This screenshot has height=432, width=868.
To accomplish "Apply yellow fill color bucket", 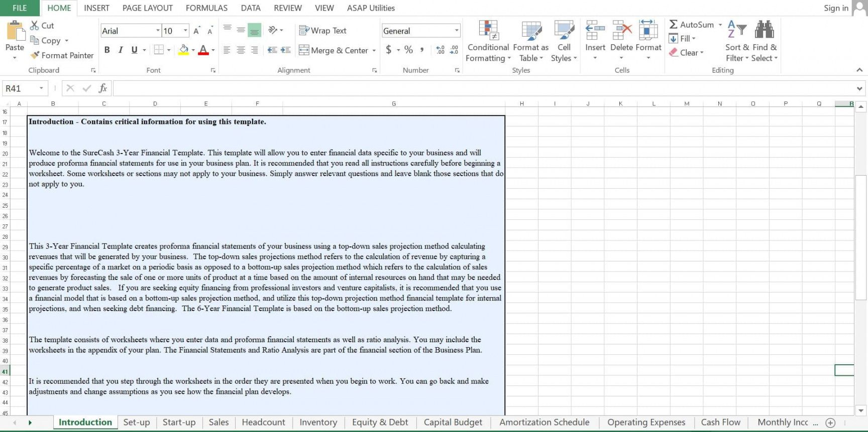I will 183,50.
